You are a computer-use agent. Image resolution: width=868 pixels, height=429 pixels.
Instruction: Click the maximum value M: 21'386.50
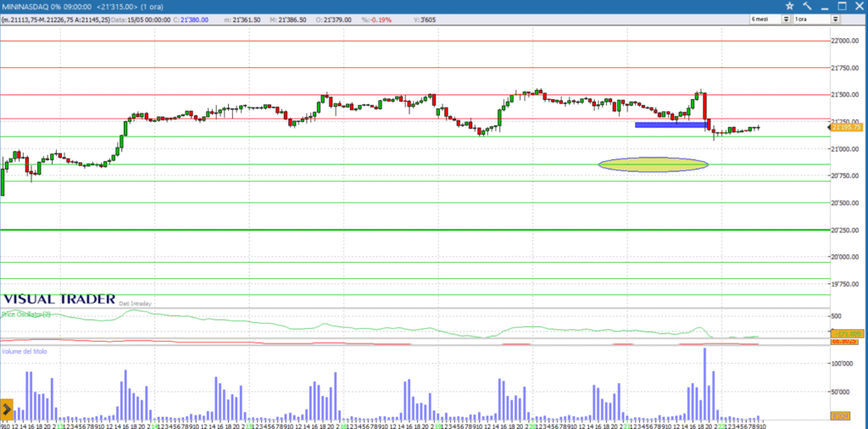point(288,20)
